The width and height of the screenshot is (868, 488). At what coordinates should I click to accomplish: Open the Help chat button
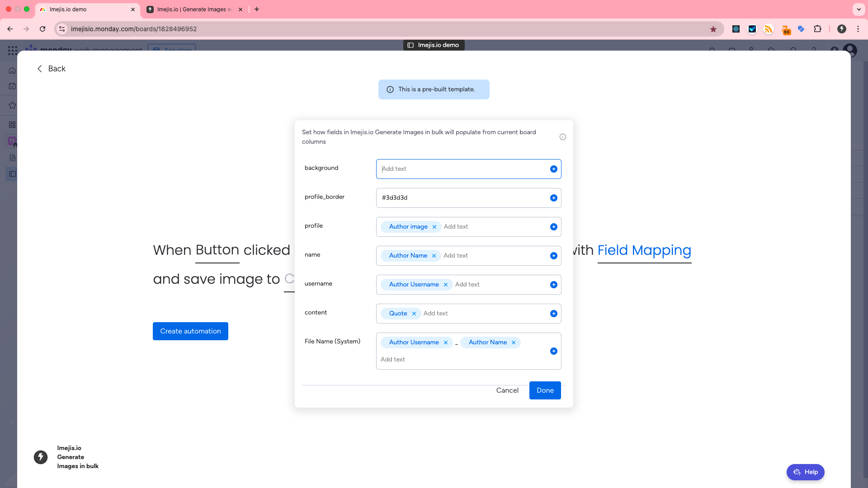point(806,472)
